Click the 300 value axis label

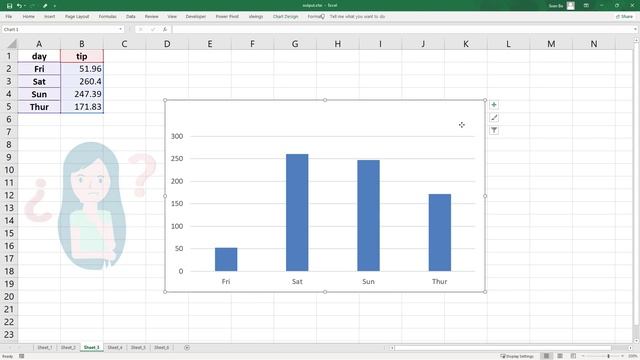[x=177, y=136]
